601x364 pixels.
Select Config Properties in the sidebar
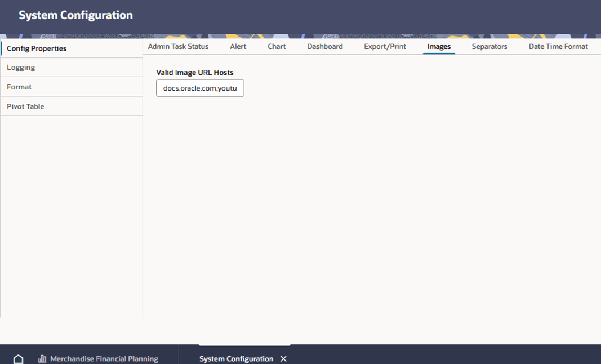(x=72, y=48)
